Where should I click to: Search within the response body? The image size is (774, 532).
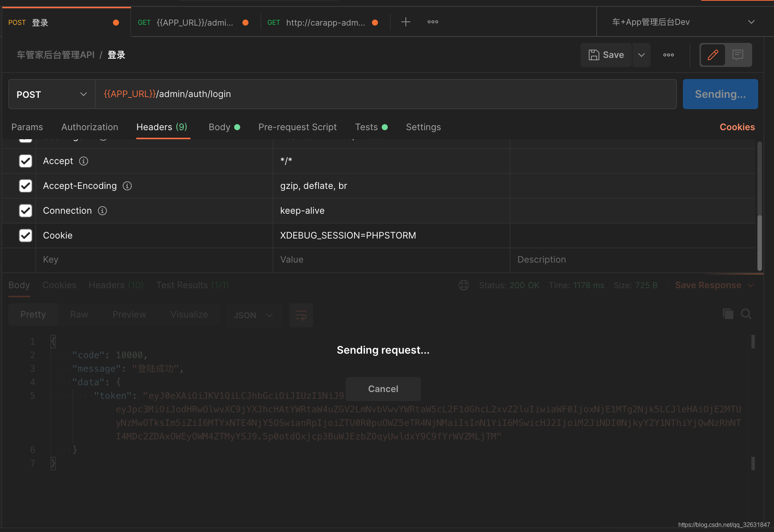[x=747, y=314]
